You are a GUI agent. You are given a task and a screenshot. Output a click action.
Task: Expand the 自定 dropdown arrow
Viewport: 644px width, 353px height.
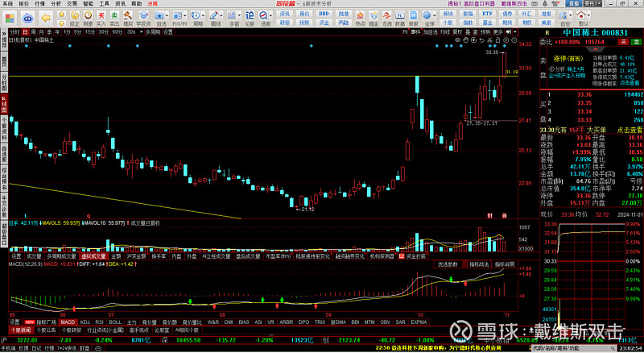(x=570, y=15)
